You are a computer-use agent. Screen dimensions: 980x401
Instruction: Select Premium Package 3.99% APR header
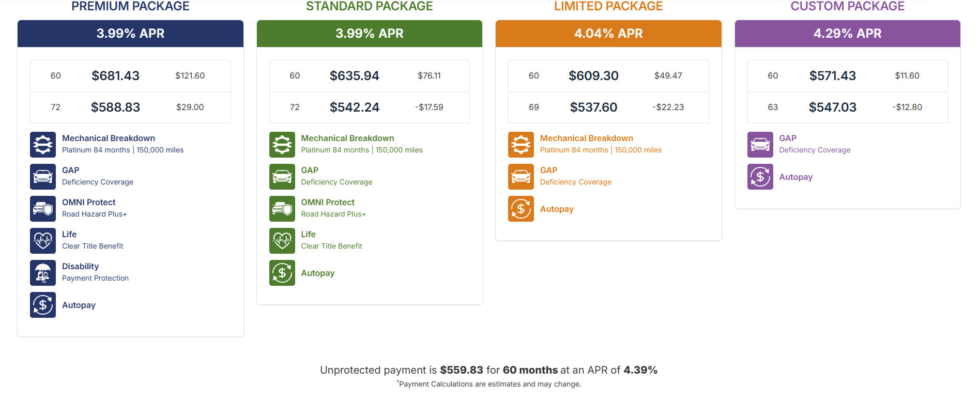(x=130, y=34)
